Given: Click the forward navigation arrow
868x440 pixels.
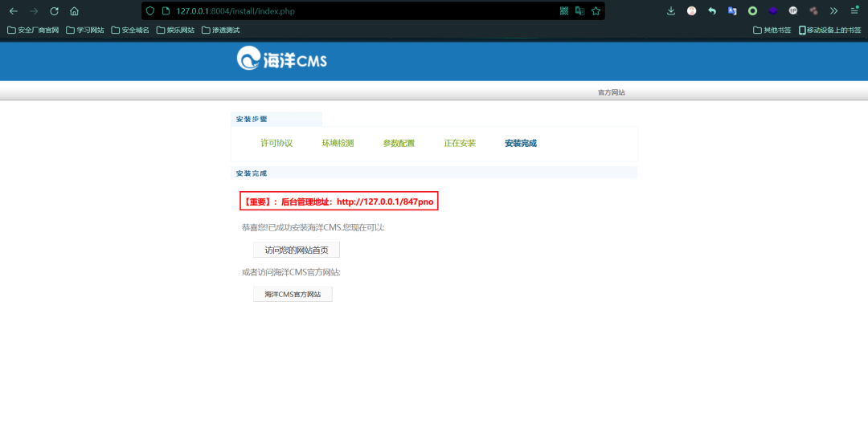Looking at the screenshot, I should pos(34,11).
